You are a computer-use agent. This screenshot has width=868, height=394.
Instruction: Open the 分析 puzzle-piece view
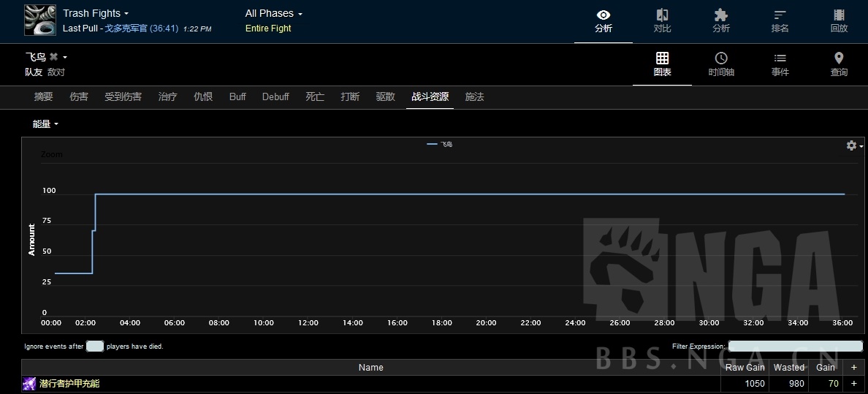(720, 21)
